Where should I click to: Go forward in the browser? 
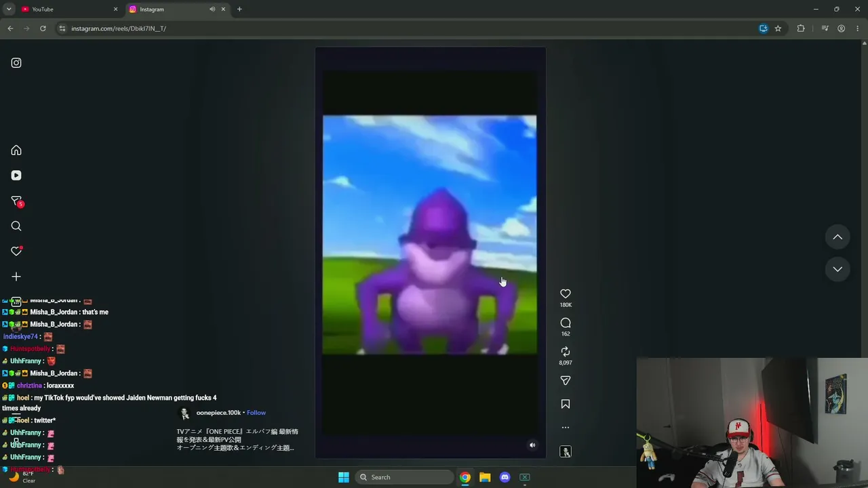tap(26, 28)
